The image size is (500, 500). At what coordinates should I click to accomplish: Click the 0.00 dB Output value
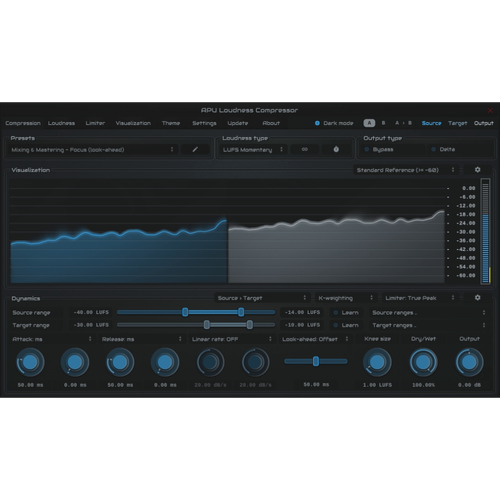click(469, 385)
